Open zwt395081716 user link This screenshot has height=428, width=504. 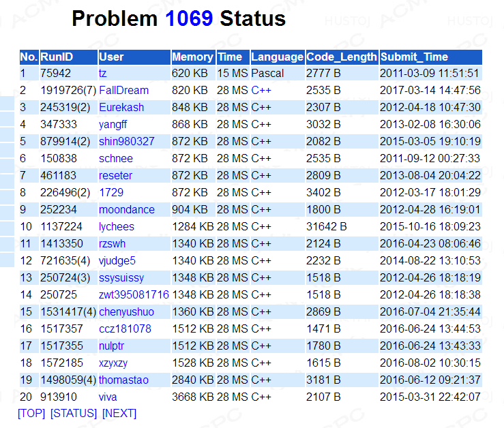pos(134,294)
